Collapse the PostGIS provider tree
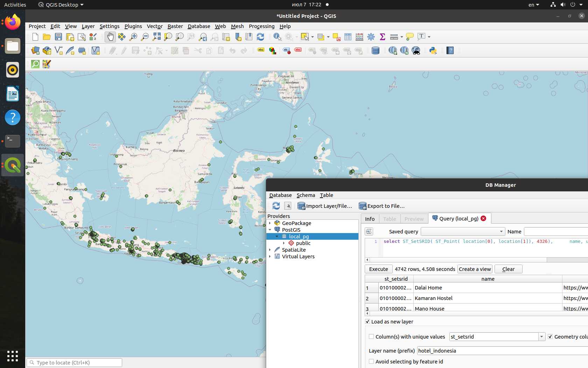This screenshot has height=368, width=588. (269, 230)
